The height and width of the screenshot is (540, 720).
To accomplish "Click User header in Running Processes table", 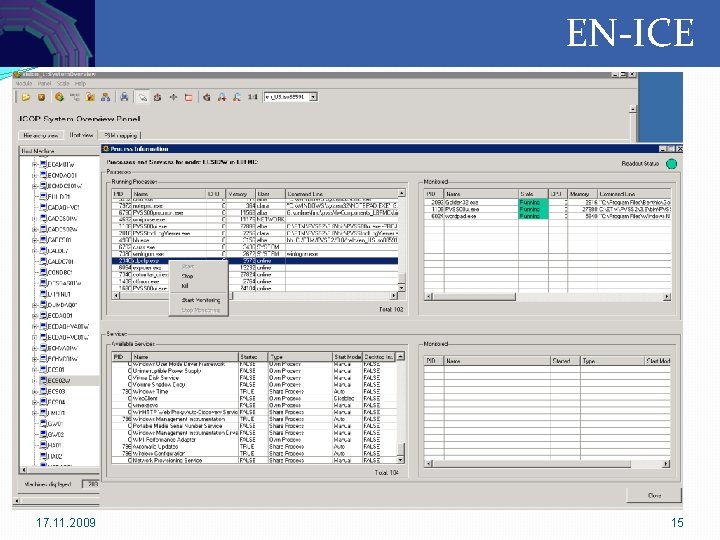I will click(270, 194).
